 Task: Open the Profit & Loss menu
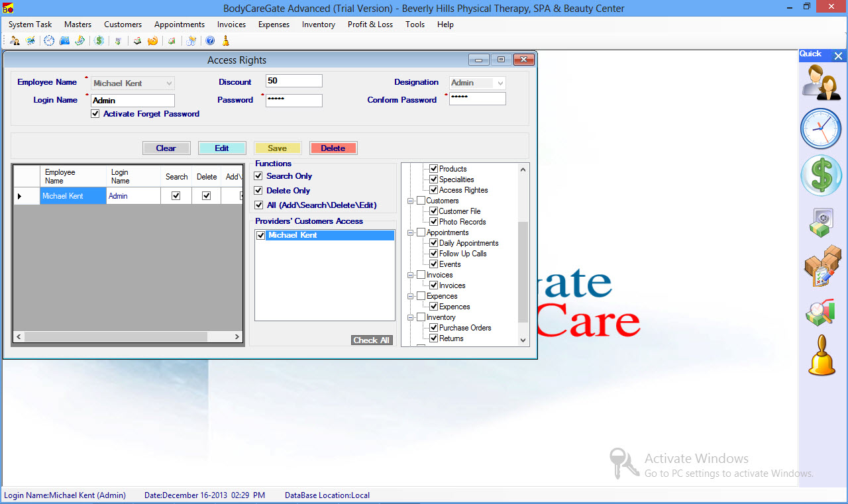click(370, 25)
